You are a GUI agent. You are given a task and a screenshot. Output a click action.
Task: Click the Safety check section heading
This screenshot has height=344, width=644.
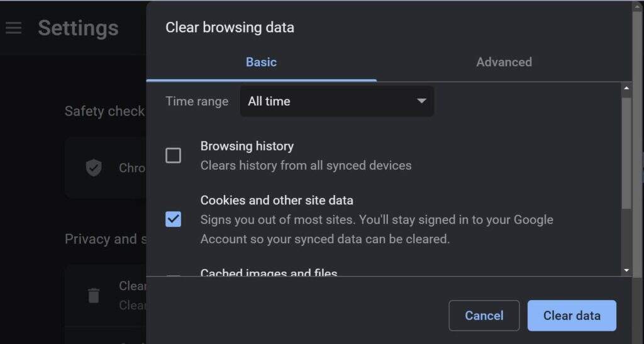[104, 111]
